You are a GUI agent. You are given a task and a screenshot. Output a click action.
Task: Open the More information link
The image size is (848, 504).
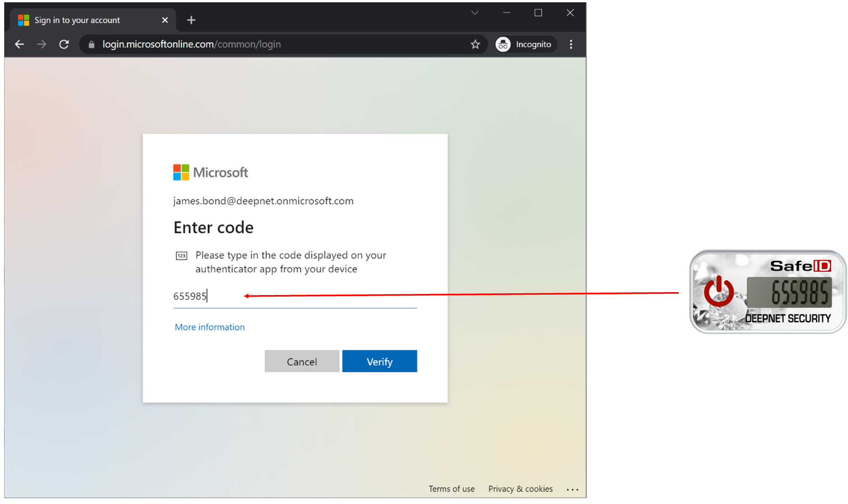point(209,327)
